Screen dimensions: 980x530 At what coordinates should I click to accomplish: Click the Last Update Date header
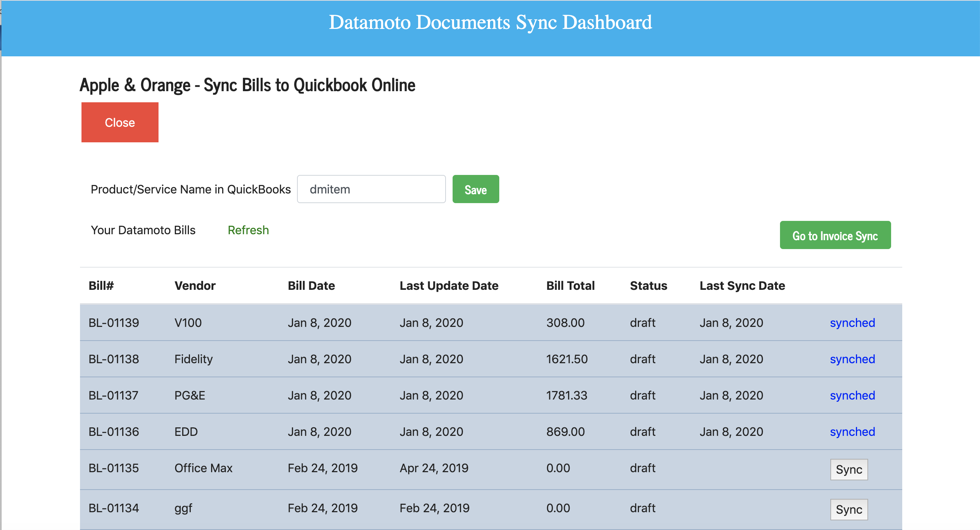[449, 285]
